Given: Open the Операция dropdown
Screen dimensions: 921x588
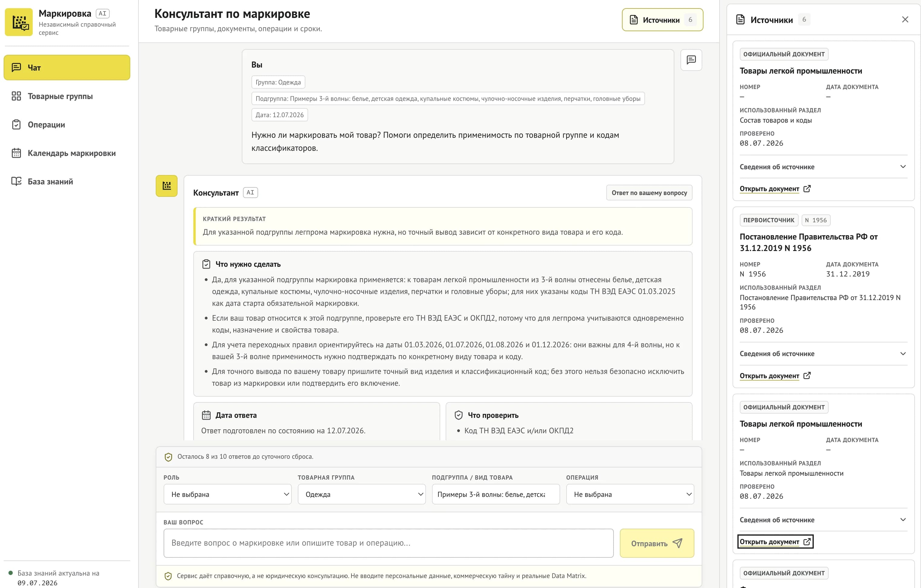Looking at the screenshot, I should click(x=630, y=494).
